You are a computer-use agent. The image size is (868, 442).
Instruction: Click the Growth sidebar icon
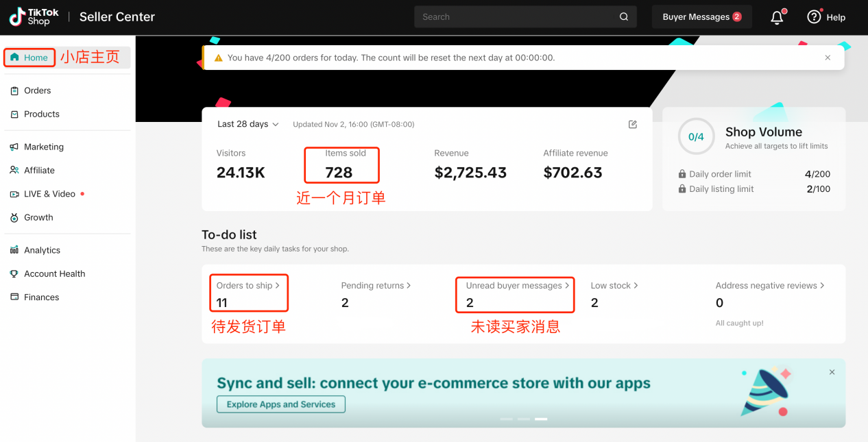(14, 218)
